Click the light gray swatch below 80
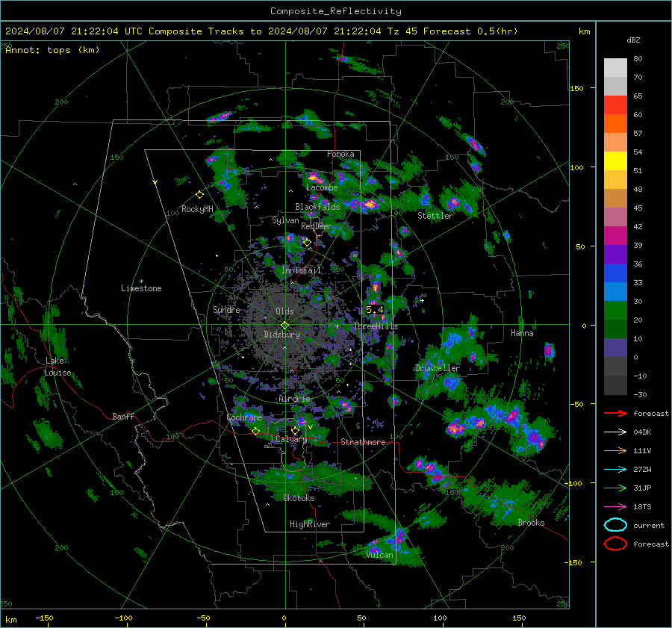 pos(615,68)
